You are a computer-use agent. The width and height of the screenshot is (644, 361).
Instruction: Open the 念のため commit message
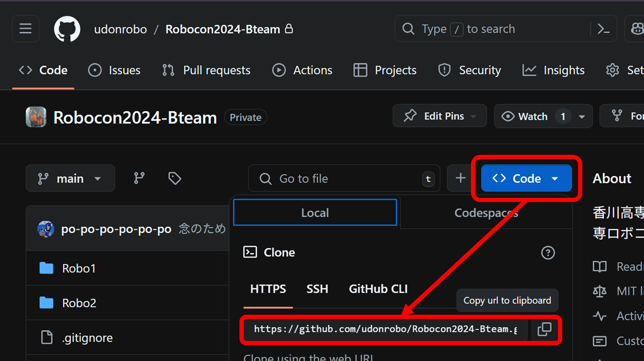(203, 229)
